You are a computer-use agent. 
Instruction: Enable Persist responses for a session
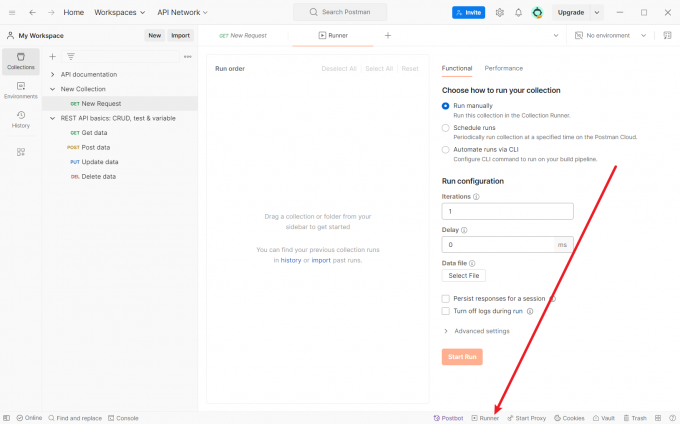(446, 298)
